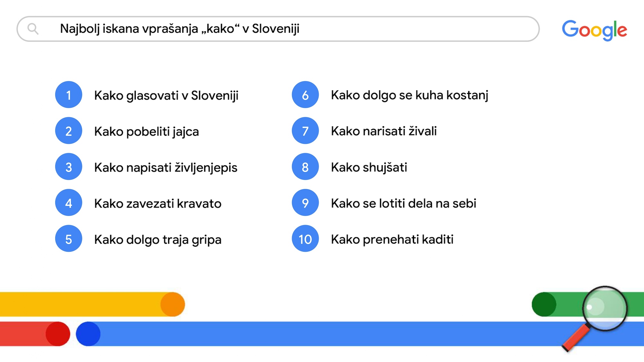Select "Kako dolgo traja gripa"

click(x=158, y=240)
